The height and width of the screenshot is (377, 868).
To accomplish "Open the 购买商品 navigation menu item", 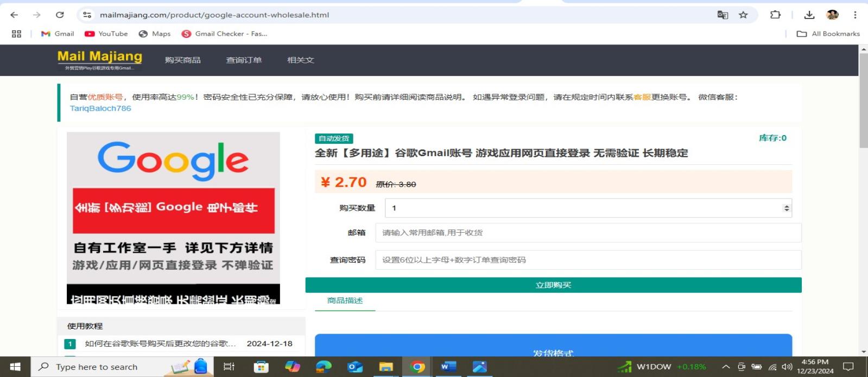I will point(182,60).
